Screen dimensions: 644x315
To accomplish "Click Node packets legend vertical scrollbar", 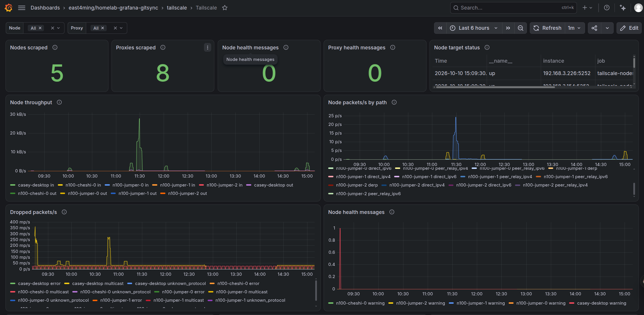I will pos(634,189).
